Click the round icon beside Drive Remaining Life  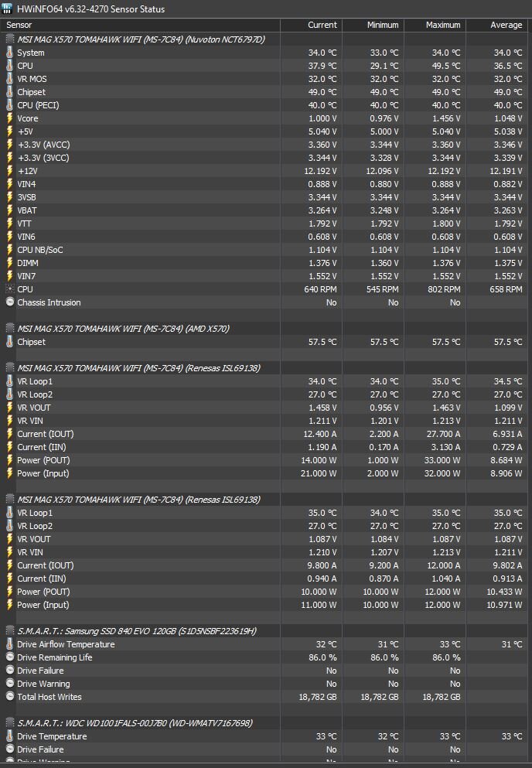pos(9,657)
